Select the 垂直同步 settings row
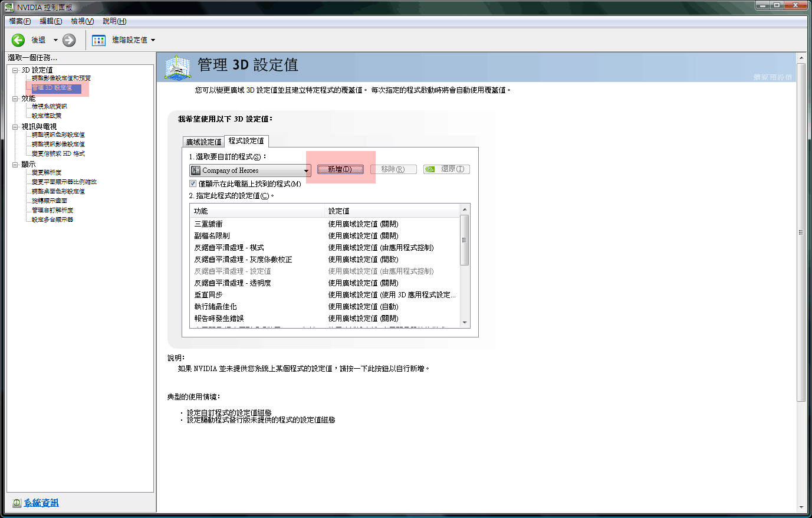The image size is (812, 518). click(x=325, y=295)
